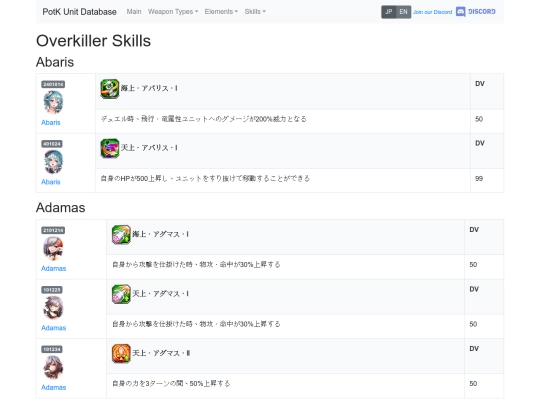Open Abaris portrait with badge 401024
This screenshot has height=405, width=540.
pyautogui.click(x=53, y=162)
